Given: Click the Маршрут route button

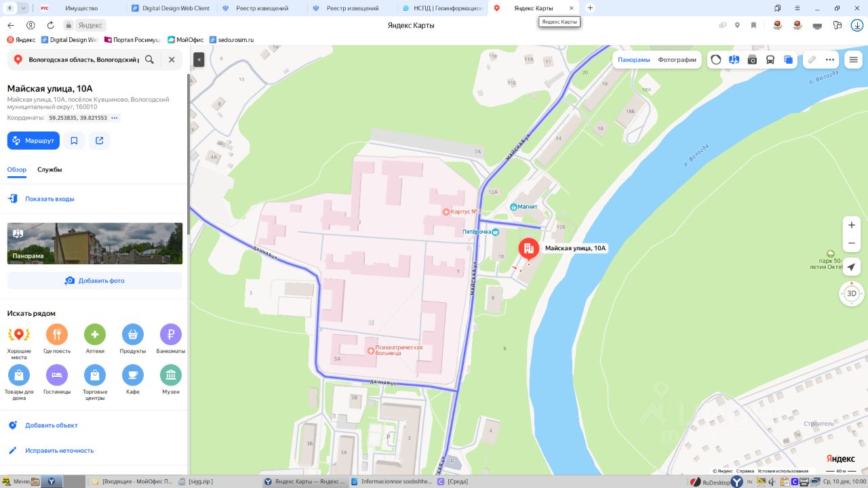Looking at the screenshot, I should point(33,140).
